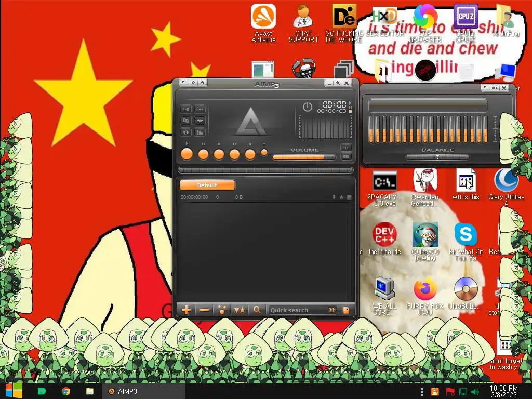Click the speaker volume tray icon
Viewport: 532px width, 399px height.
pyautogui.click(x=475, y=392)
